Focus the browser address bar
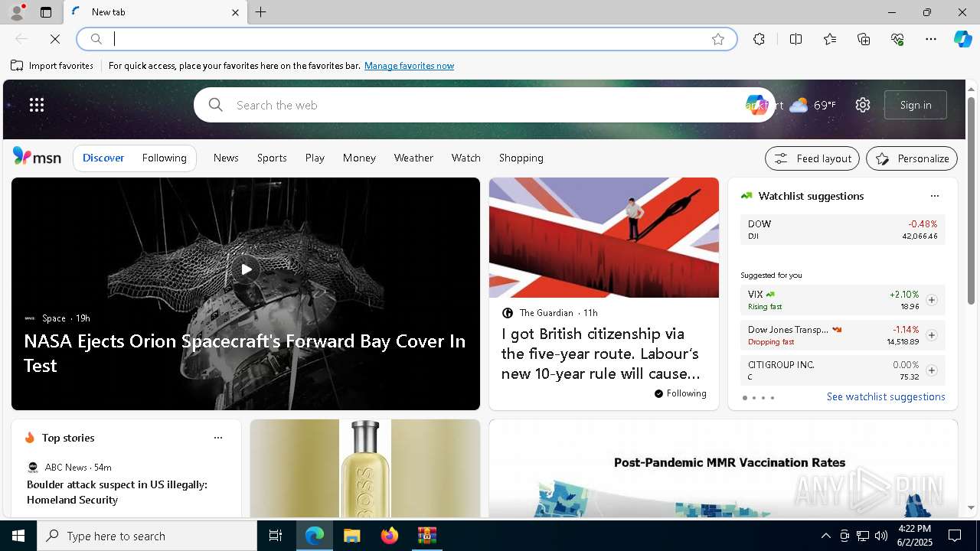 click(x=407, y=39)
